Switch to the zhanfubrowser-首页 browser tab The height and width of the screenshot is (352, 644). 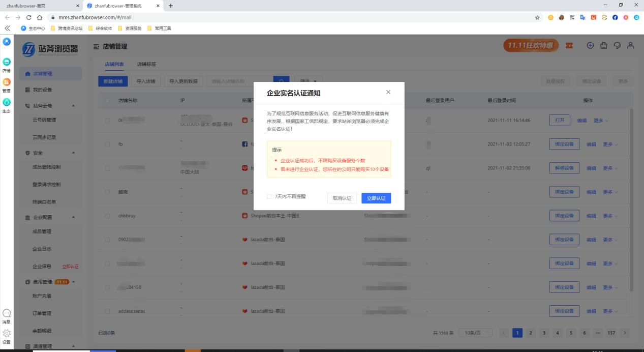[x=41, y=6]
